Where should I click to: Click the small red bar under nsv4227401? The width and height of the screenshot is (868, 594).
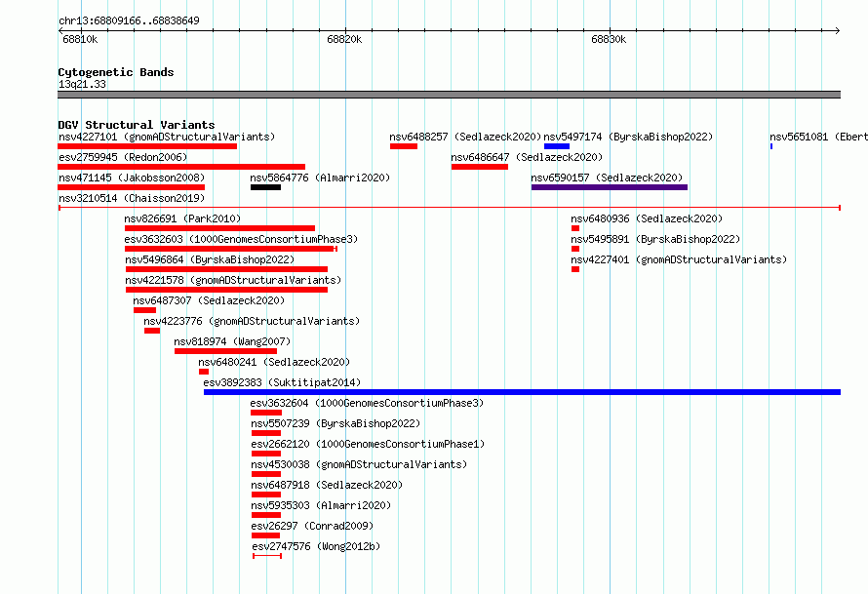pyautogui.click(x=575, y=269)
